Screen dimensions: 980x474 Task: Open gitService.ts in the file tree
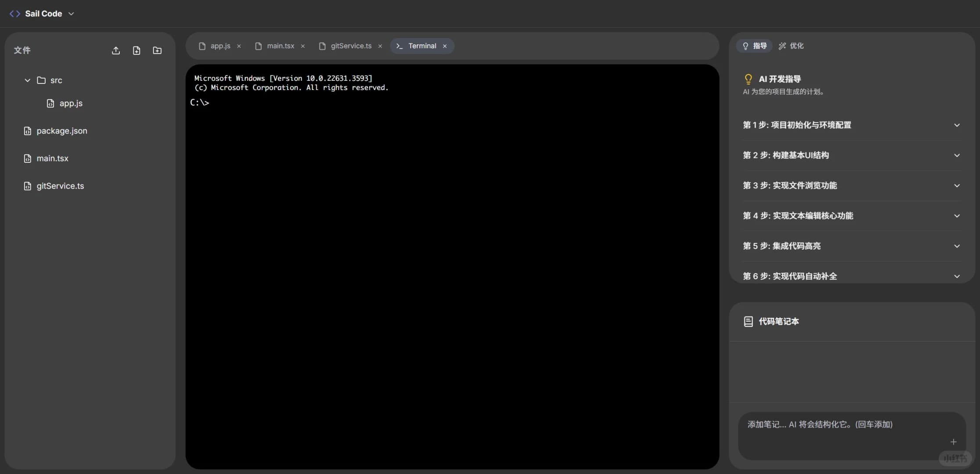[61, 186]
